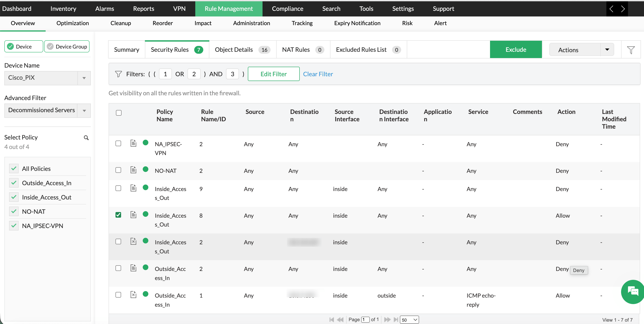Screen dimensions: 644x324
Task: Open crossed document icon for Outside_Access_In rule 1
Action: pos(133,295)
